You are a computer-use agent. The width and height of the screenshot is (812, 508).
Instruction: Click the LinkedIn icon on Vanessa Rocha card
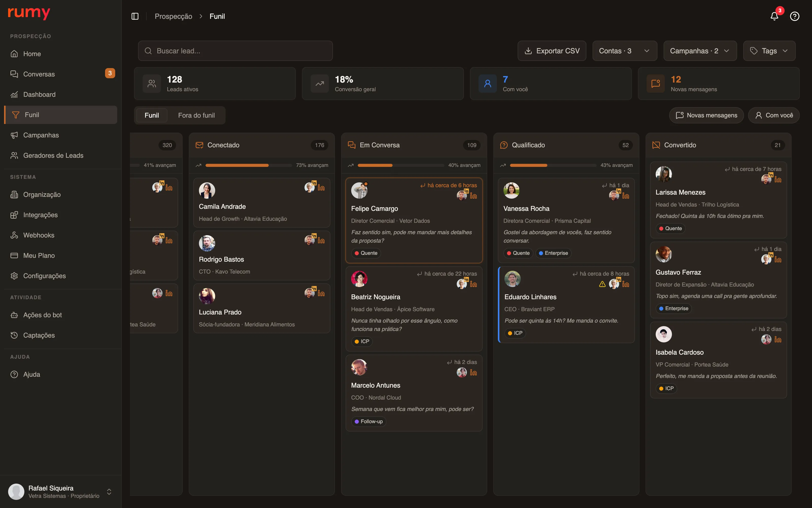[x=626, y=196]
